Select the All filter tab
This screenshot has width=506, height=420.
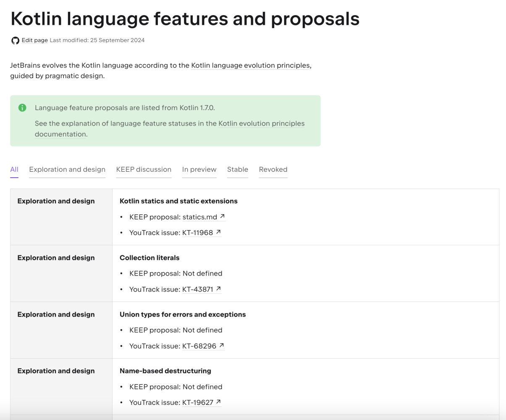pos(14,170)
